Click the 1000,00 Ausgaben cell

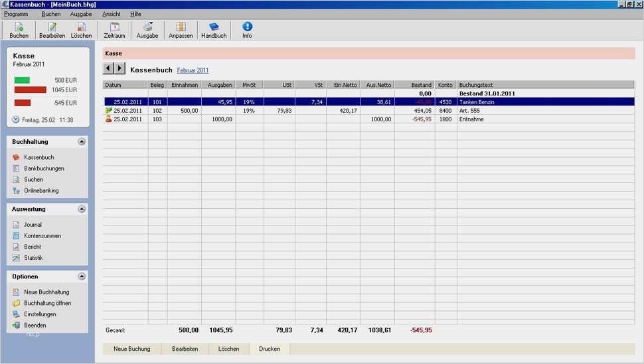point(218,119)
